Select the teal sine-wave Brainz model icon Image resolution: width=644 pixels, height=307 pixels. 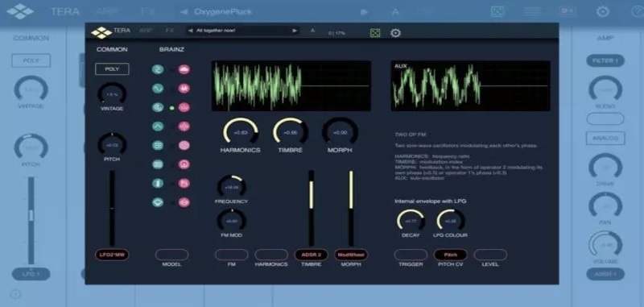[158, 89]
